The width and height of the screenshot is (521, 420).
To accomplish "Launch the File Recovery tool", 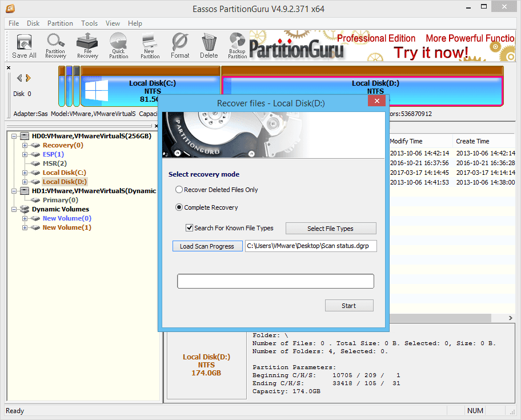I will point(87,46).
